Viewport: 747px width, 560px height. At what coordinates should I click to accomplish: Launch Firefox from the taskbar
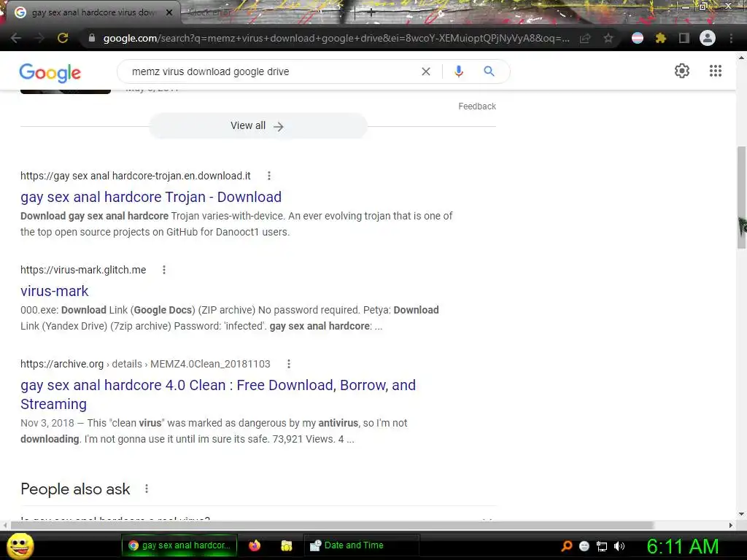coord(255,545)
